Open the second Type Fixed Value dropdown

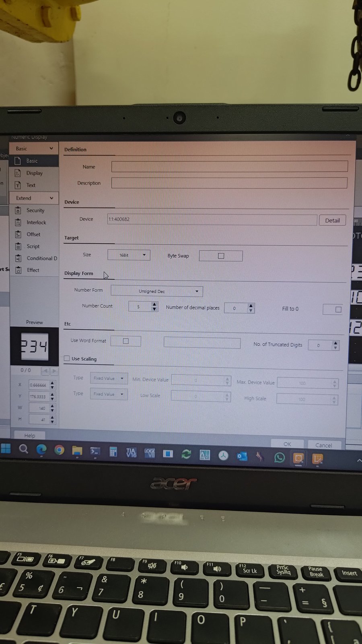(x=109, y=394)
